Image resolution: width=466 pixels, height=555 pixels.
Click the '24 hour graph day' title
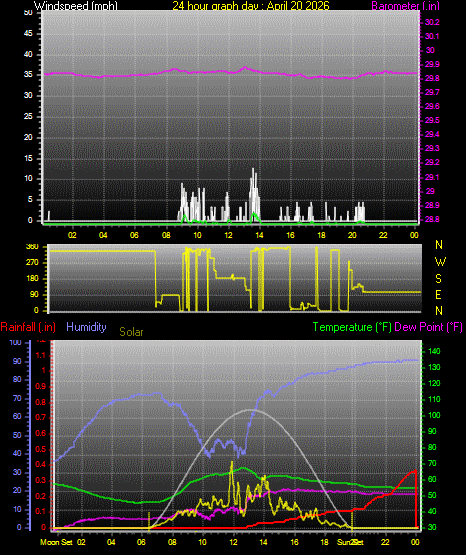pos(251,5)
